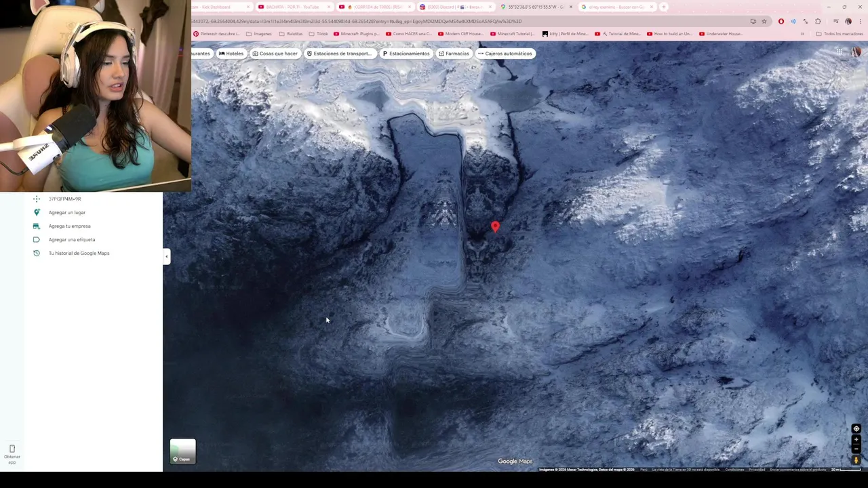Click the Street View pegman

coord(856,460)
